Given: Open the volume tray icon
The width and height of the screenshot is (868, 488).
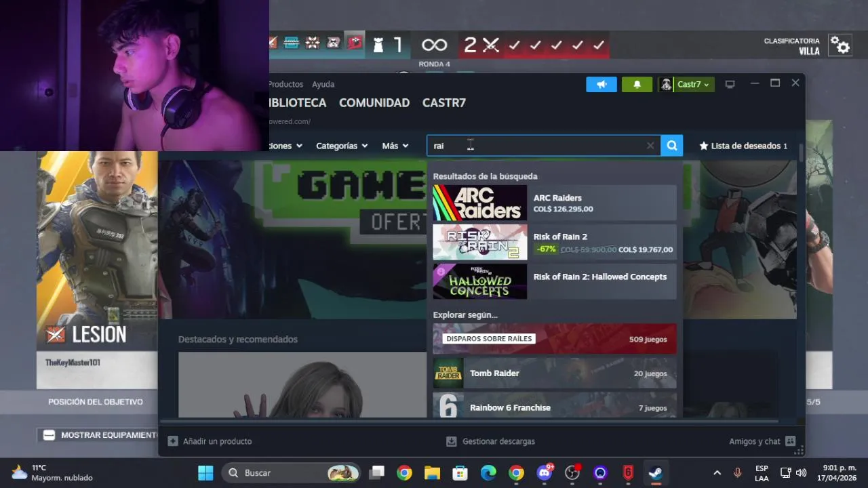Looking at the screenshot, I should (x=802, y=472).
